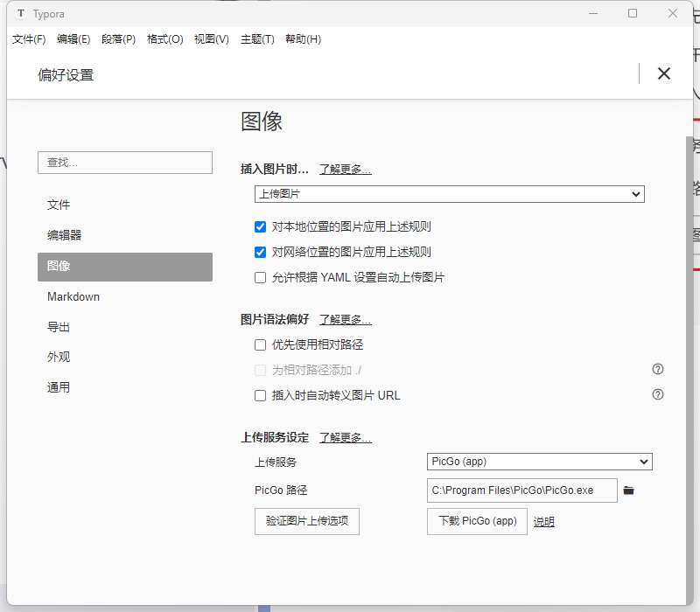Open the 格式(O) menu
Screen dimensions: 700x612
click(164, 39)
